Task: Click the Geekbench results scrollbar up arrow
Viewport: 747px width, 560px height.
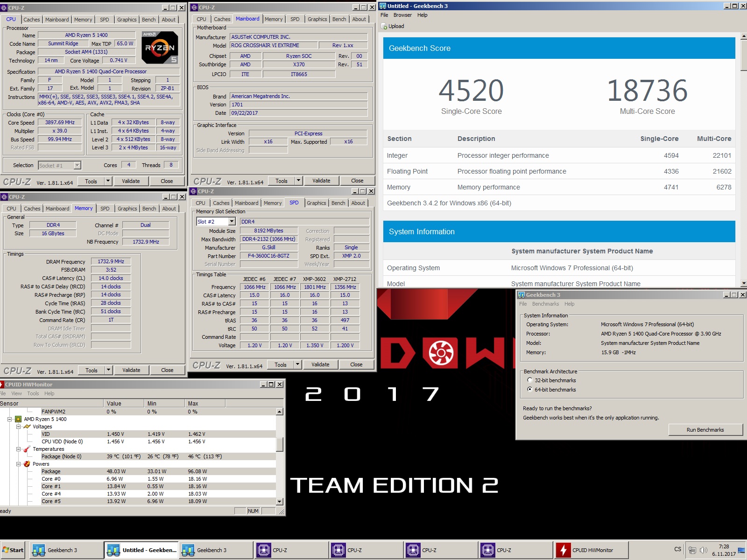Action: (x=743, y=36)
